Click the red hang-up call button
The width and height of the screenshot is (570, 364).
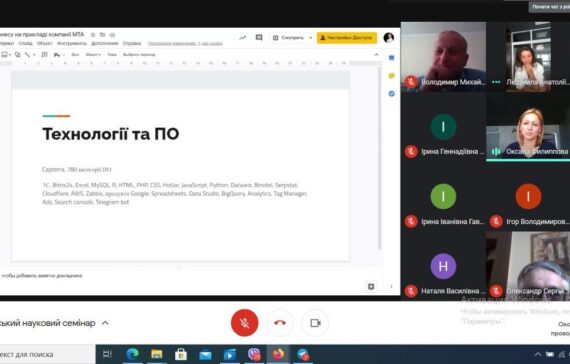click(x=280, y=323)
